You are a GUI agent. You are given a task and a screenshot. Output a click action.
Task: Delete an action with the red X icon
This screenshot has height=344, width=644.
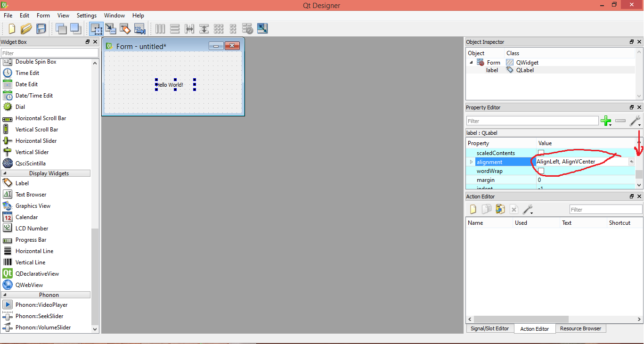click(514, 209)
